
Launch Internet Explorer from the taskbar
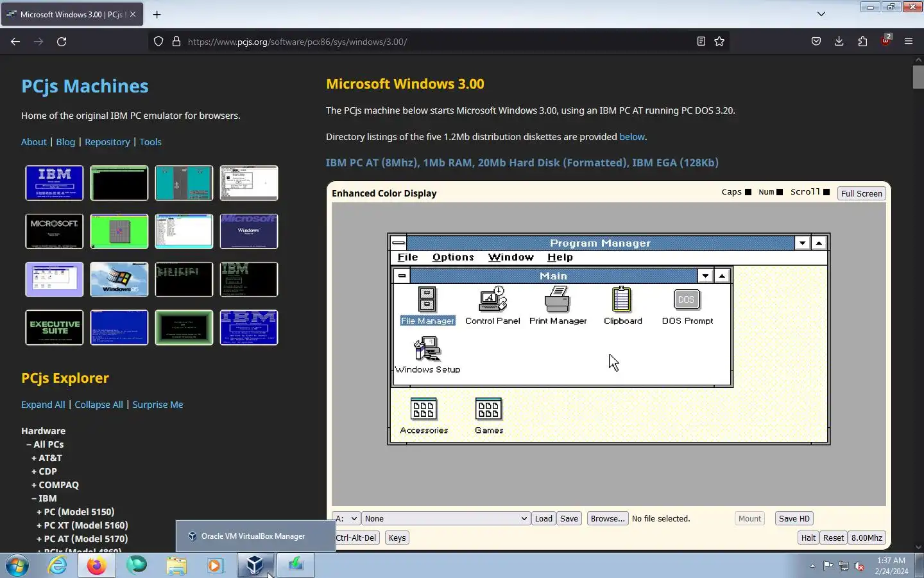pyautogui.click(x=58, y=565)
